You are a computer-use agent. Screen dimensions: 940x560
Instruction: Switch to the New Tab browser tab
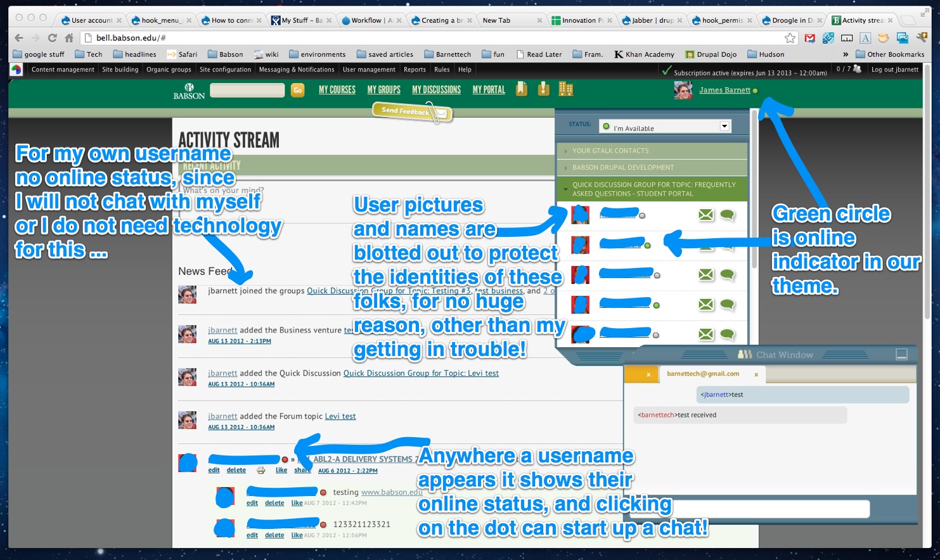tap(510, 20)
